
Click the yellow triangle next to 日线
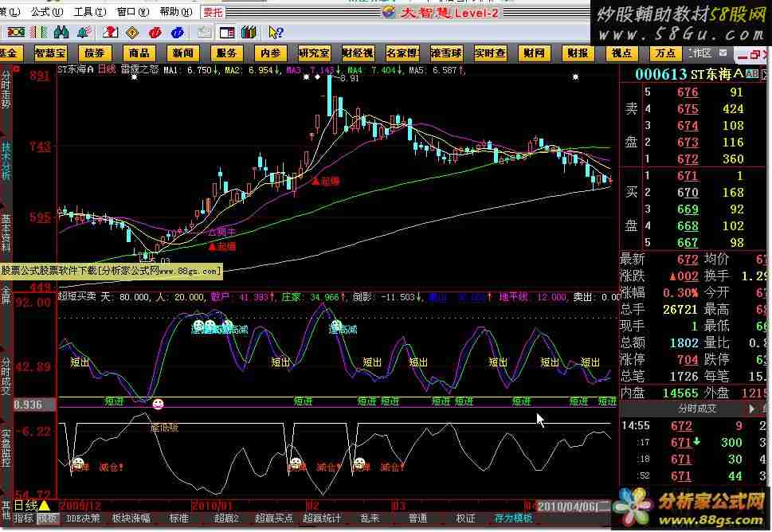(x=45, y=506)
